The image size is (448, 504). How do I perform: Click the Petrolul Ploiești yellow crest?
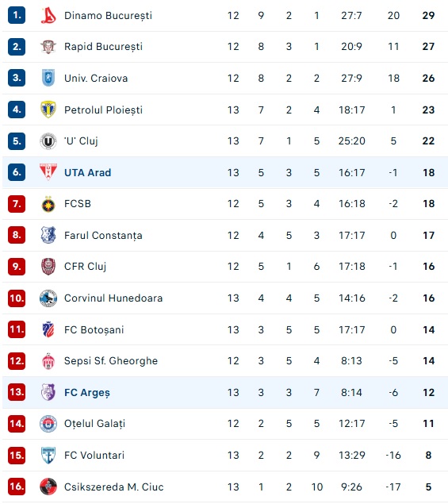[x=48, y=110]
